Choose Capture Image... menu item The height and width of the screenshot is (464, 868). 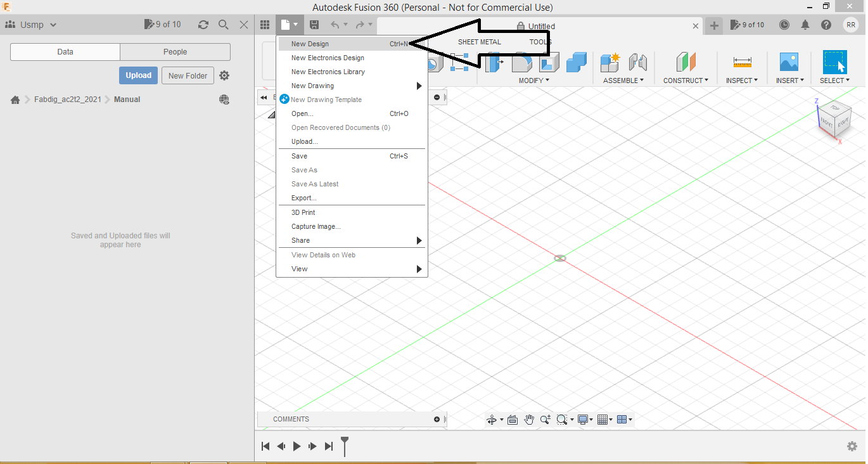coord(352,226)
